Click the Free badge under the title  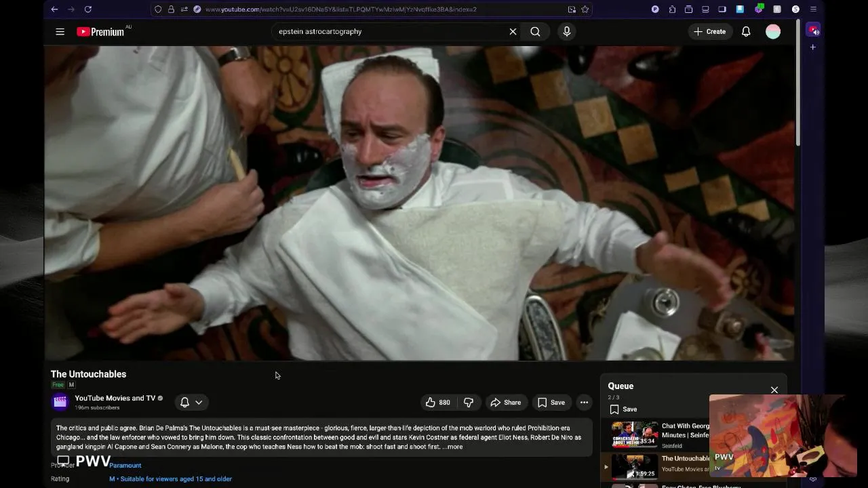pyautogui.click(x=58, y=385)
